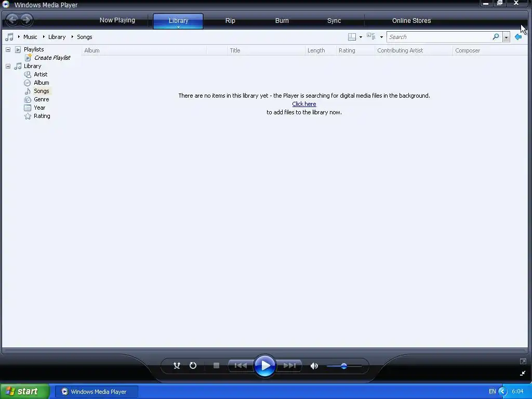
Task: Open the Rip tab
Action: point(230,21)
